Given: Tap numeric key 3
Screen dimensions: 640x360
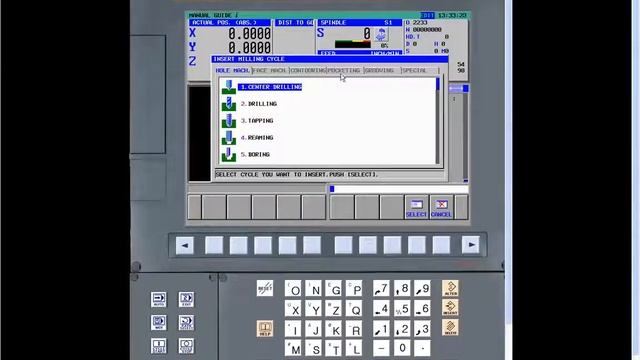Looking at the screenshot, I should coord(422,329).
